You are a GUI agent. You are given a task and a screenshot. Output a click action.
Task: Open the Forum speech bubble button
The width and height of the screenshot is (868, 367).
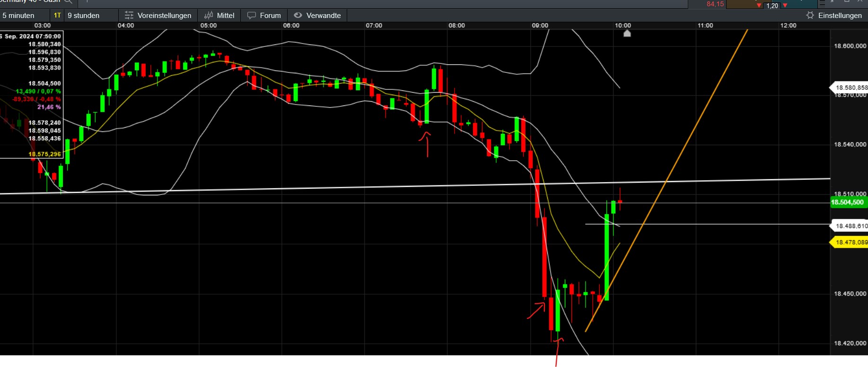tap(264, 16)
